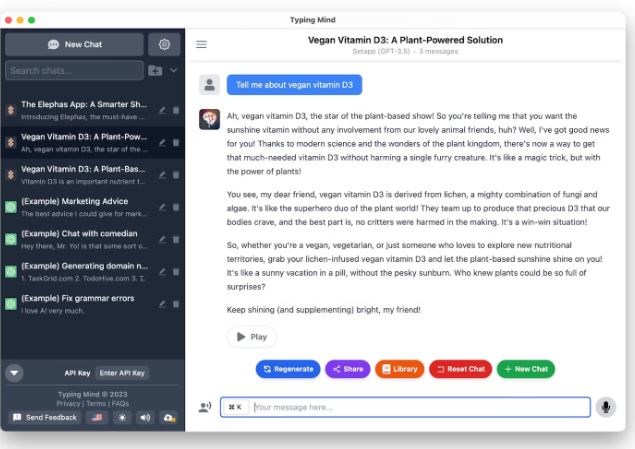Click the user message bubble about vegan D3

click(294, 85)
